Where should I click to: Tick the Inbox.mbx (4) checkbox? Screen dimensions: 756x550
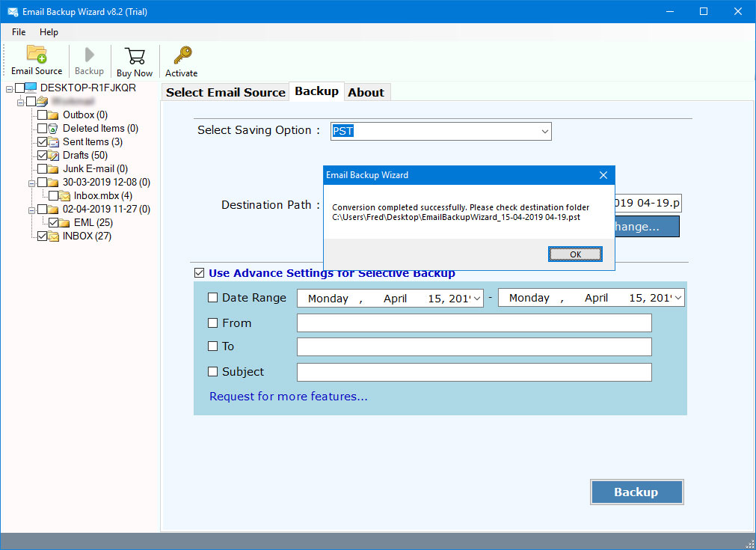tap(54, 196)
